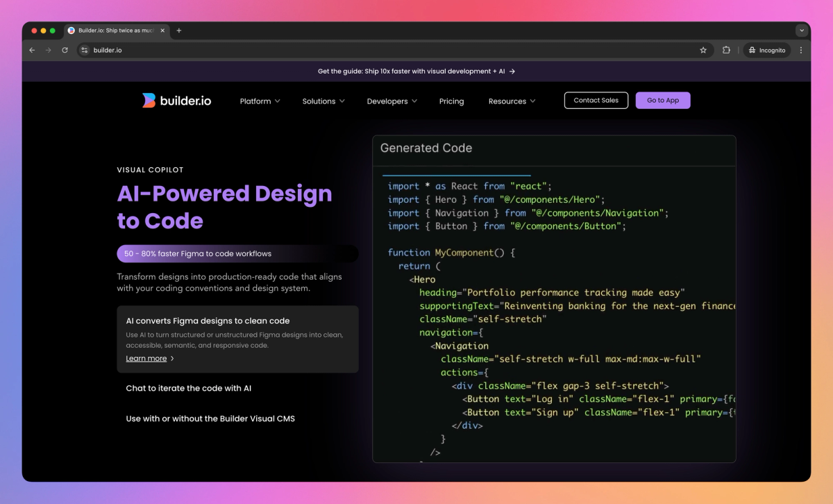This screenshot has width=833, height=504.
Task: Click the Learn more link
Action: [x=150, y=358]
